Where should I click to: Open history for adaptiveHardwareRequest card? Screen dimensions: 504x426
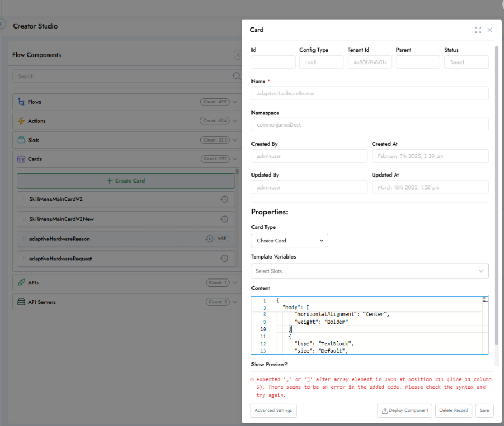(x=225, y=258)
